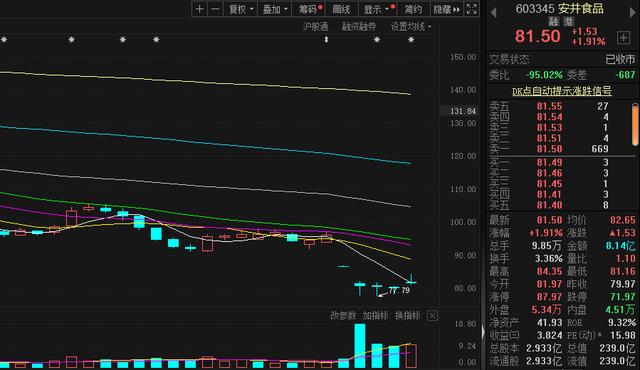Open DK点自动提示涨跌信号 link
Screen dimensions: 640x370
pyautogui.click(x=562, y=91)
